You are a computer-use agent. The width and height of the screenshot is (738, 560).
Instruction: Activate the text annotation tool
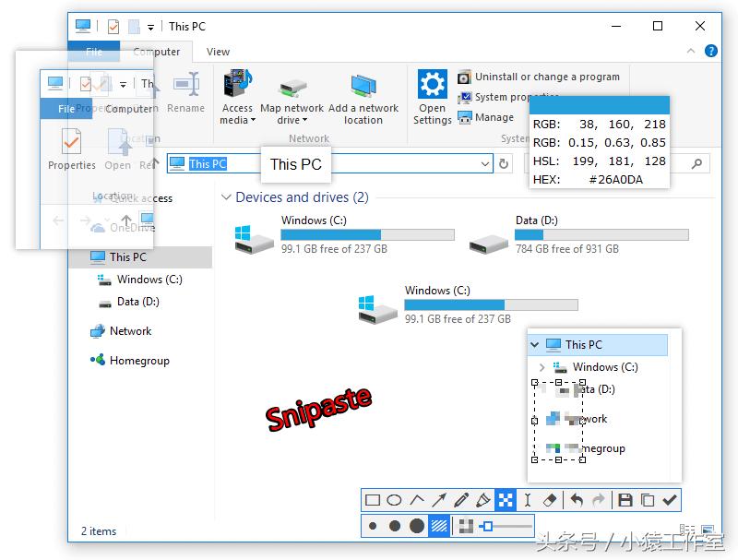tap(527, 499)
